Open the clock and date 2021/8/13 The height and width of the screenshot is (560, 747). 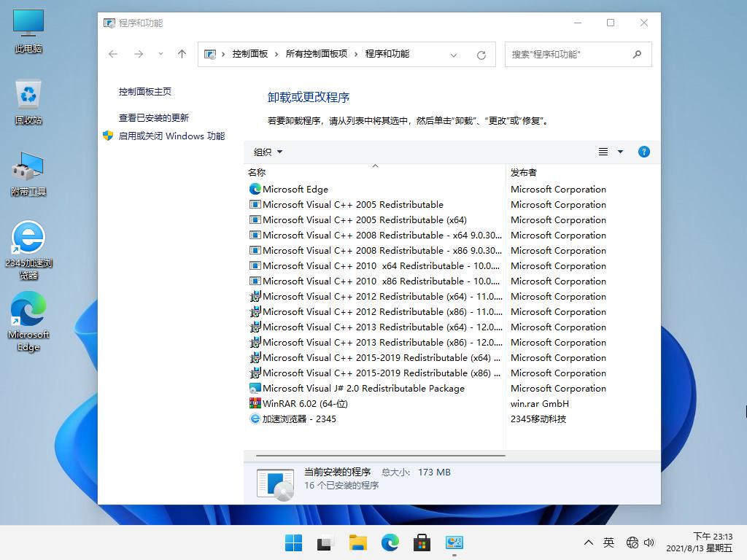699,542
